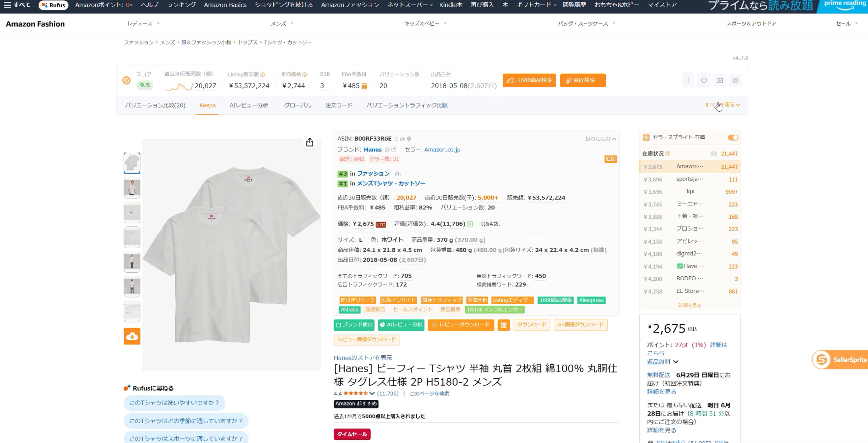Open SellerSprite settings gear icon

pyautogui.click(x=736, y=80)
